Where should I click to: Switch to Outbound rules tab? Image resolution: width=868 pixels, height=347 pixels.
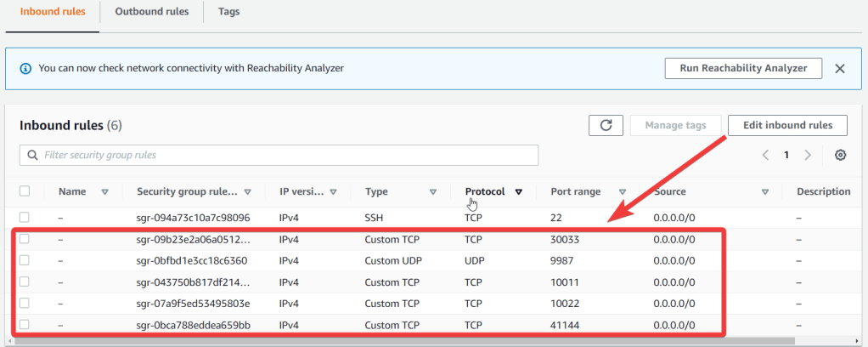pyautogui.click(x=151, y=12)
